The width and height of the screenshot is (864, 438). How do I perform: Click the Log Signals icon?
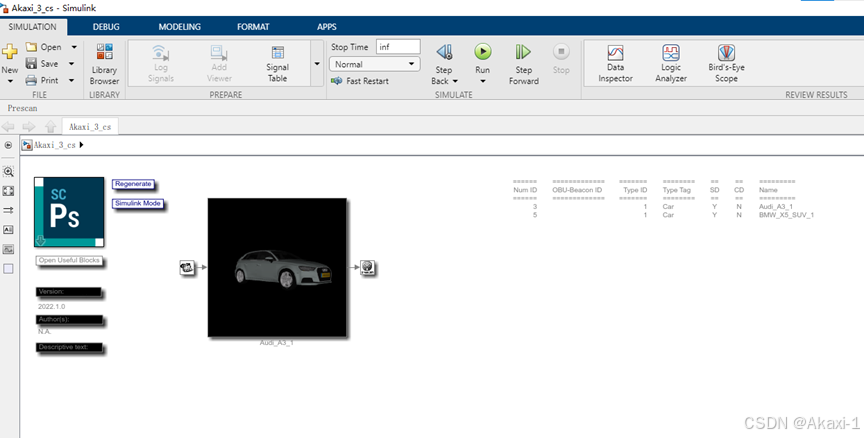(x=160, y=53)
